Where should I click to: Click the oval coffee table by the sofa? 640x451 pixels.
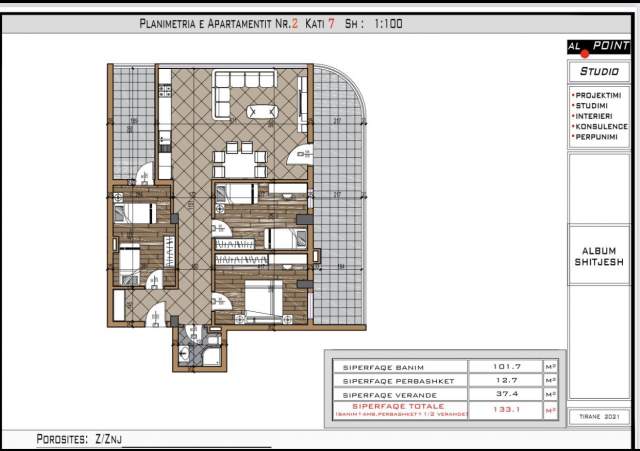coord(262,112)
